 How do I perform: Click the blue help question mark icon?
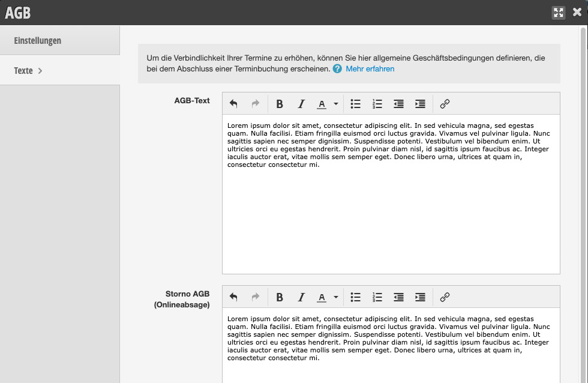[337, 69]
